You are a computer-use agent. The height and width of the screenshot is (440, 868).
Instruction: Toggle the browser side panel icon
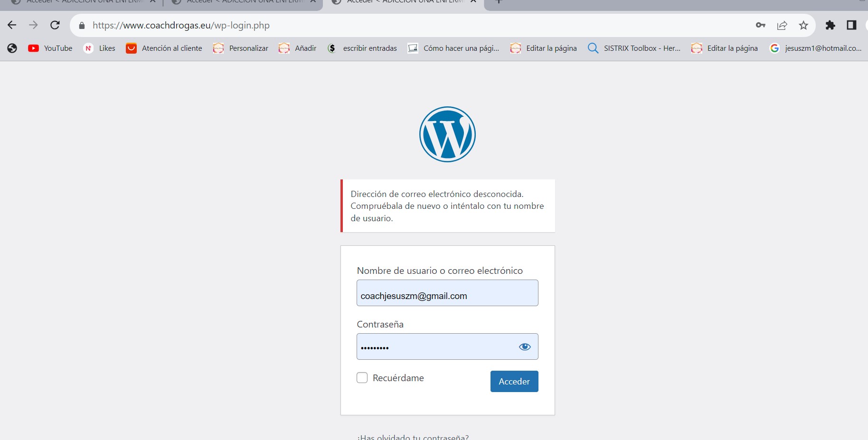[851, 25]
